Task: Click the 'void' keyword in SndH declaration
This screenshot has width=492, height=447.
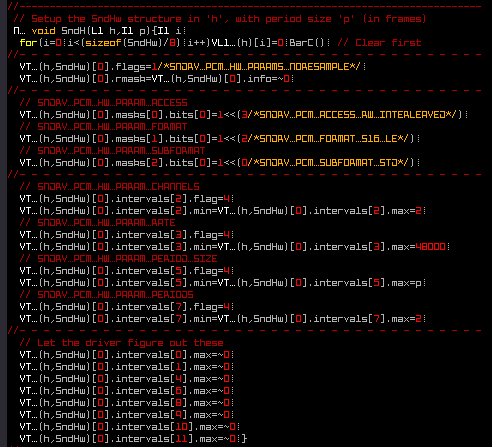Action: (x=43, y=31)
